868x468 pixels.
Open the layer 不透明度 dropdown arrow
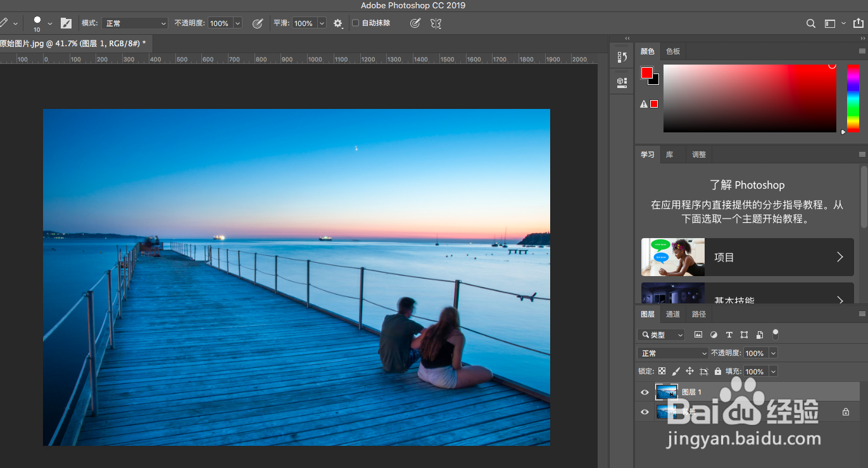(x=773, y=353)
